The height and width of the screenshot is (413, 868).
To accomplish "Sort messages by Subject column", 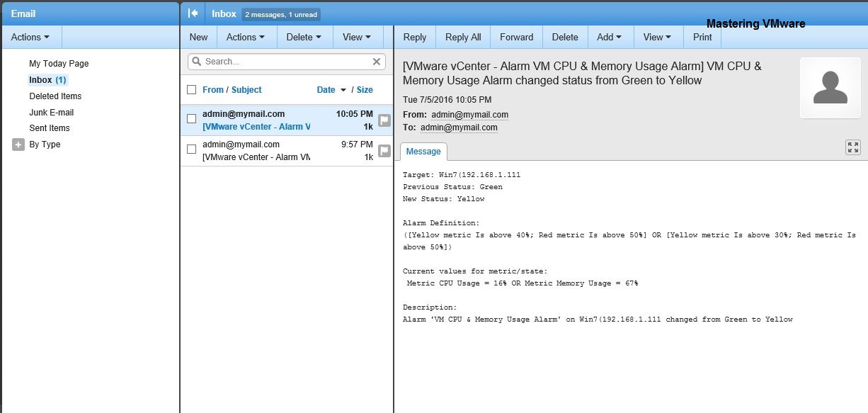I will (246, 90).
